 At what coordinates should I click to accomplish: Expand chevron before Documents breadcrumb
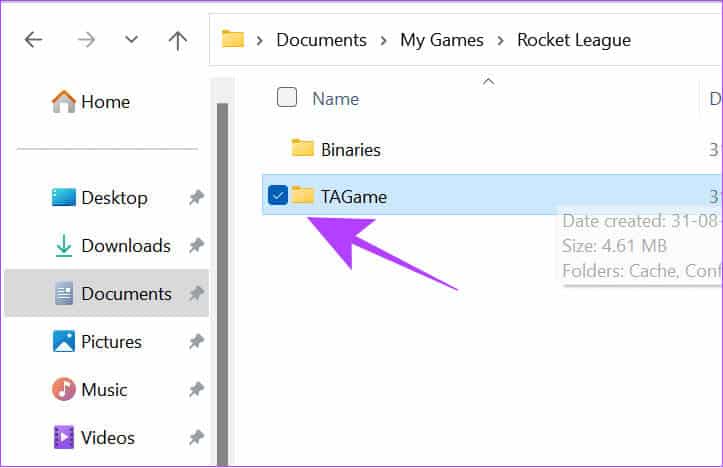click(x=260, y=41)
